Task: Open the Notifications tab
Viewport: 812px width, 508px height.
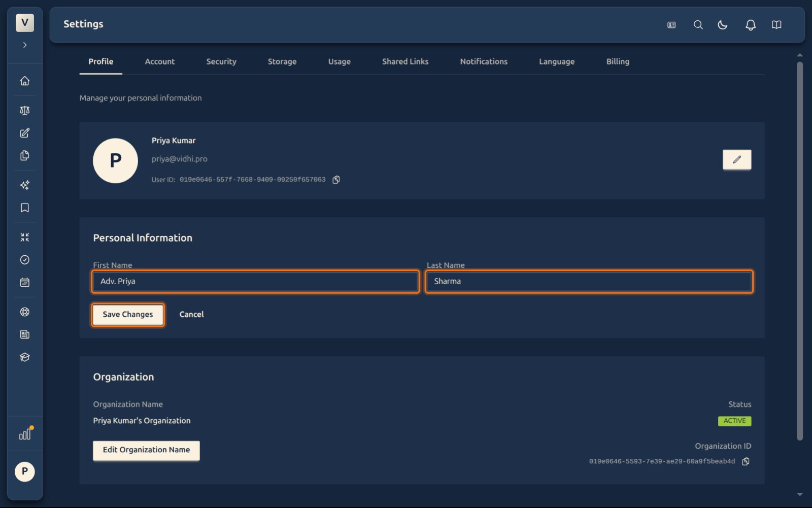Action: pyautogui.click(x=484, y=61)
